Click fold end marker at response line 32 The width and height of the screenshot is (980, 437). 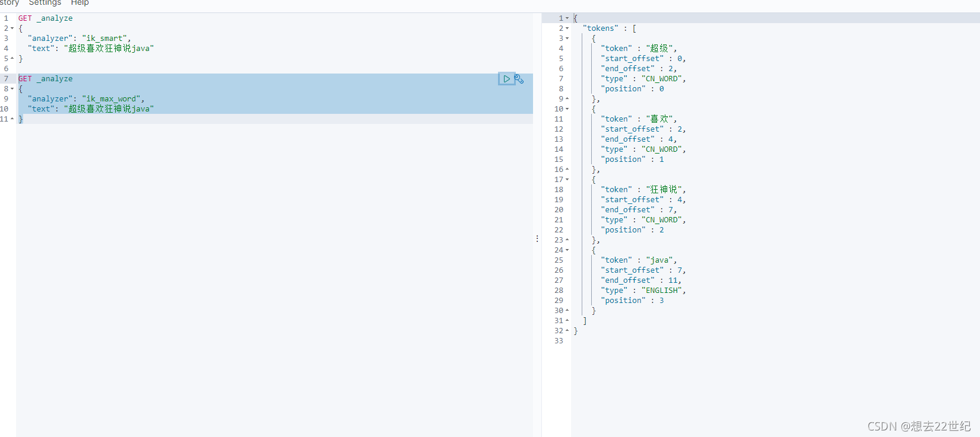tap(567, 331)
